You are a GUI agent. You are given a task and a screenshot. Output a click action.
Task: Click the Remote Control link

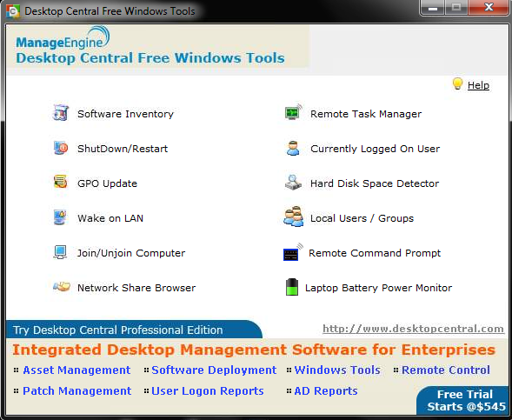(x=446, y=370)
